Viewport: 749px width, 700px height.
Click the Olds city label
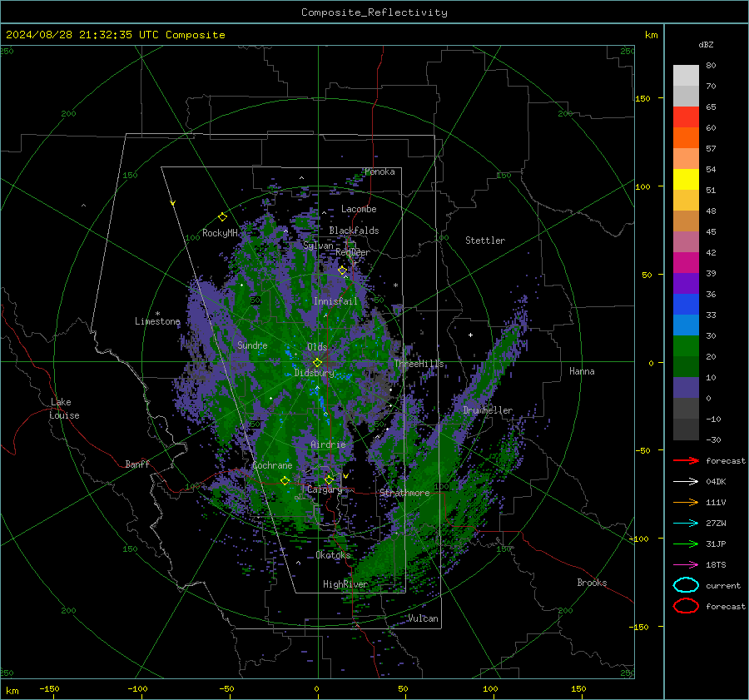click(317, 346)
